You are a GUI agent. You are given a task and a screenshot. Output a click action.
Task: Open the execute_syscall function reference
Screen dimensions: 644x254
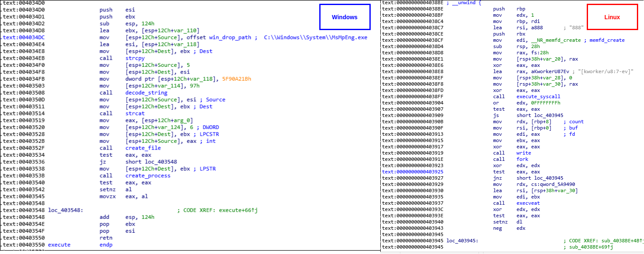click(539, 97)
